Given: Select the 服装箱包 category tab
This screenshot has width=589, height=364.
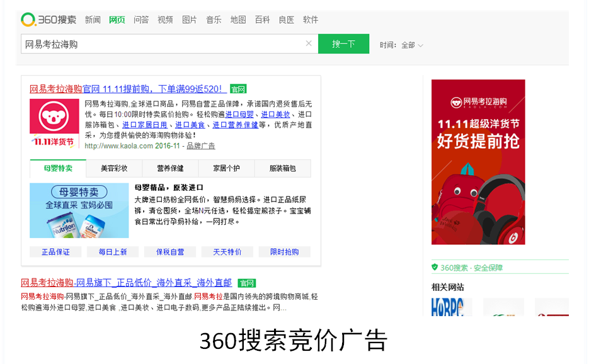Looking at the screenshot, I should click(x=283, y=168).
